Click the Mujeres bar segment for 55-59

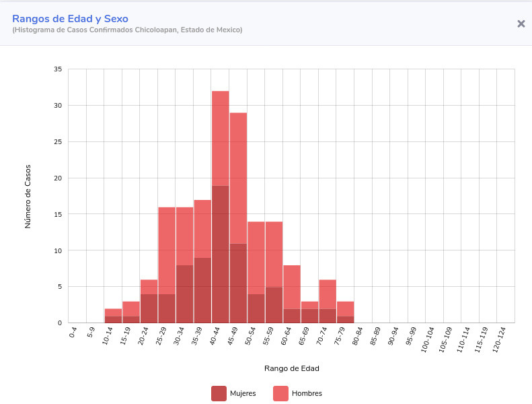point(274,305)
